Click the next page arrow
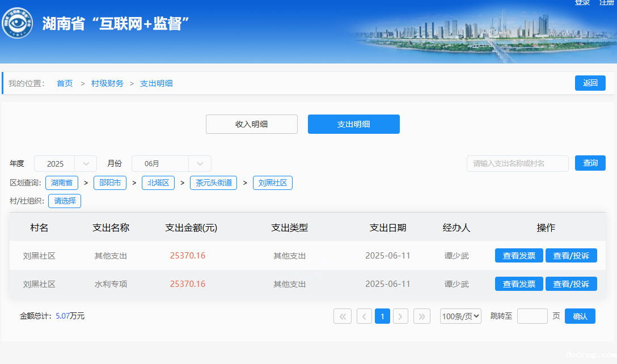This screenshot has width=617, height=364. pyautogui.click(x=400, y=316)
